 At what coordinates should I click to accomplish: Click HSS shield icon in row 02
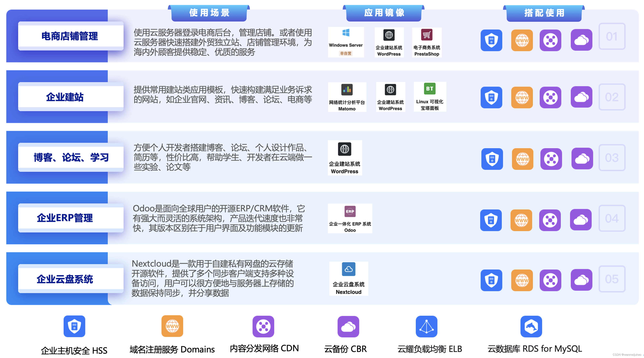click(x=491, y=97)
